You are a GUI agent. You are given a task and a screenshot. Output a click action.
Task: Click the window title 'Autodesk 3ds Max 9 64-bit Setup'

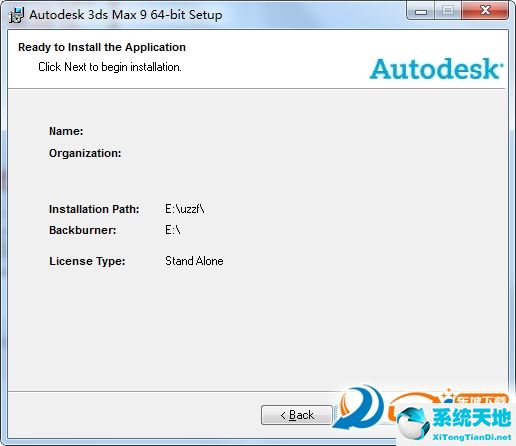pos(126,15)
